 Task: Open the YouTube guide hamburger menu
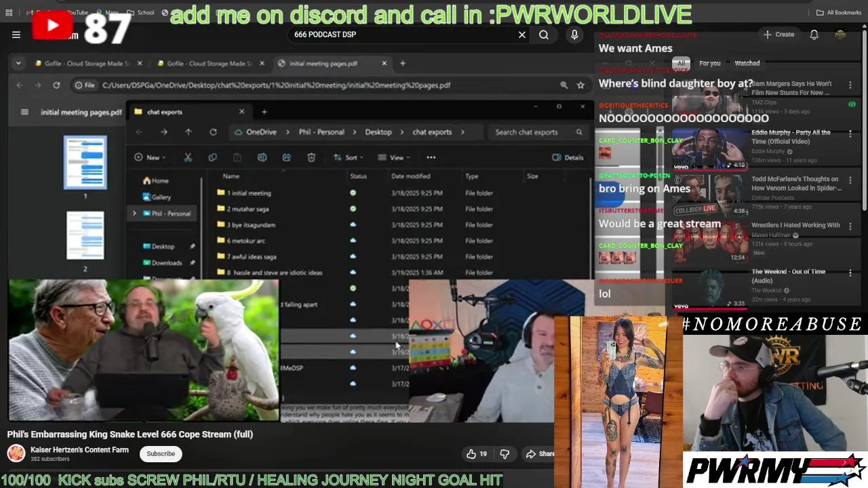click(16, 35)
